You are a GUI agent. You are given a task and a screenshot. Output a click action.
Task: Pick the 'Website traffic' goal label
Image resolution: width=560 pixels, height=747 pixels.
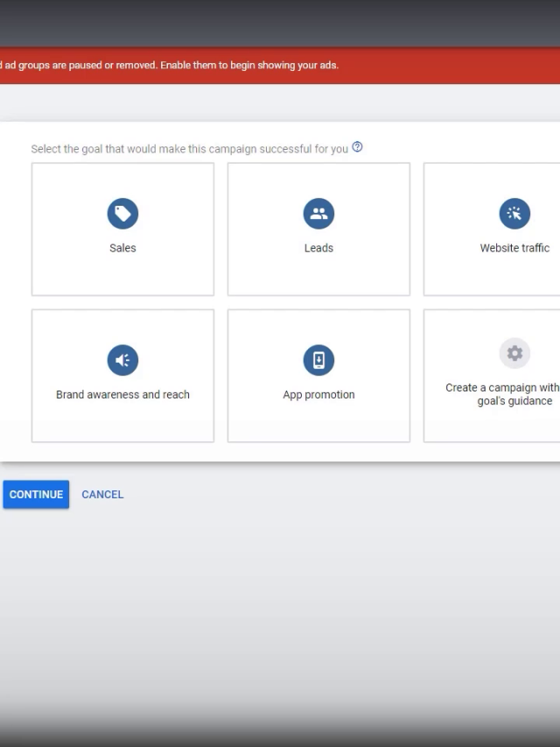pyautogui.click(x=514, y=248)
